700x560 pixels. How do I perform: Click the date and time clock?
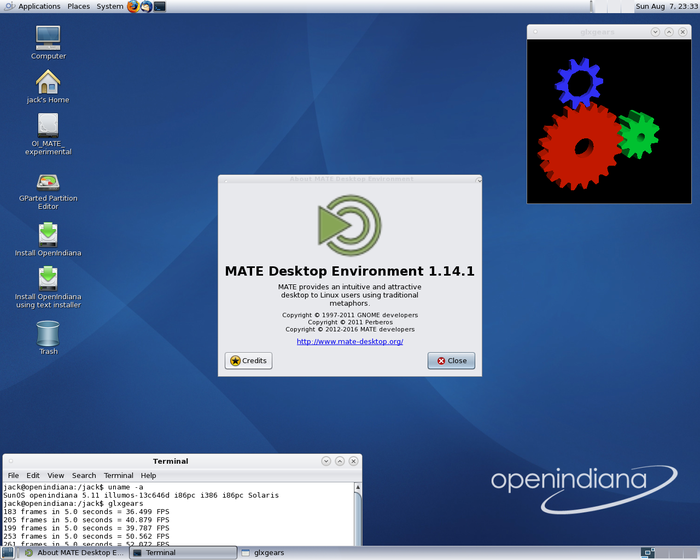point(663,6)
